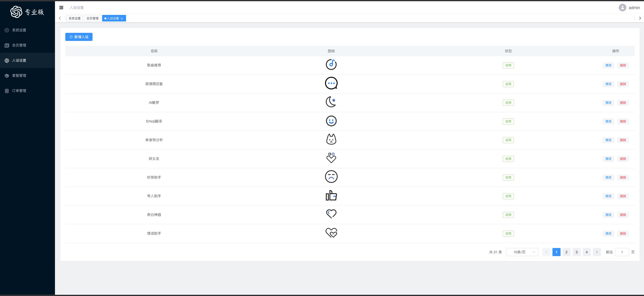Screen dimensions: 644x296
Task: Close the 人设设置 tab
Action: coord(122,18)
